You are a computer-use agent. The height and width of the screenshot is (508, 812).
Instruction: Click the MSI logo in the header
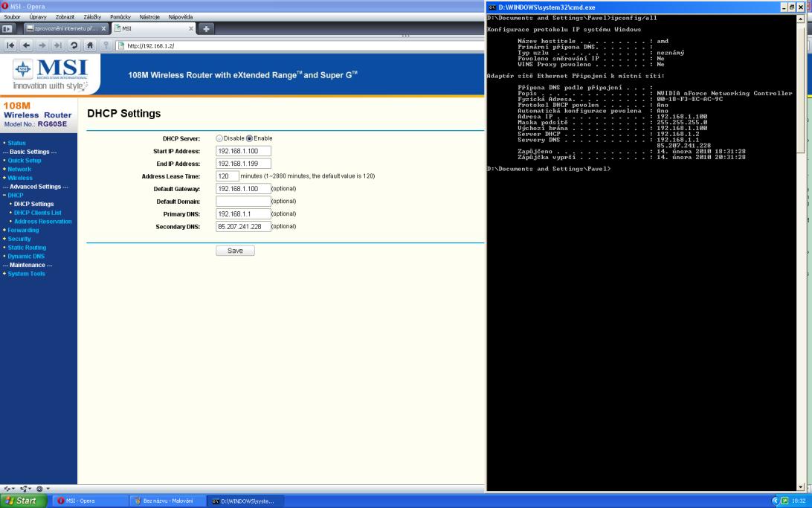pos(51,74)
